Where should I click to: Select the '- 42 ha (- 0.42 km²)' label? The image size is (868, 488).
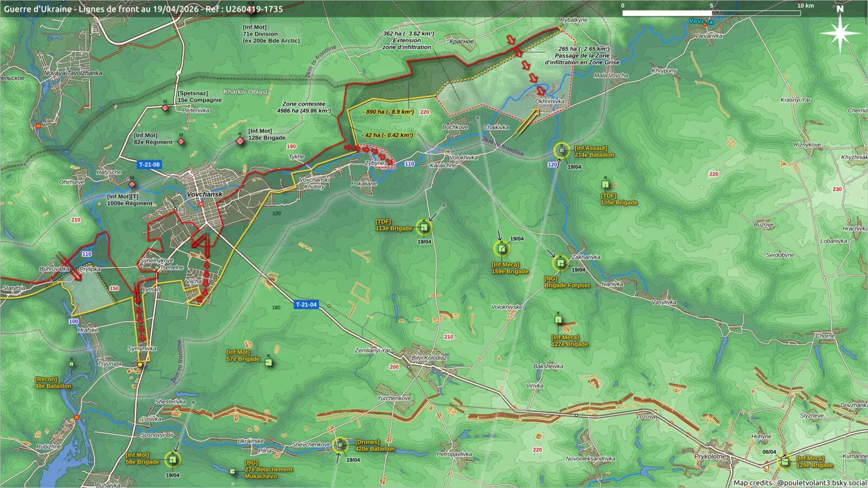(x=387, y=135)
